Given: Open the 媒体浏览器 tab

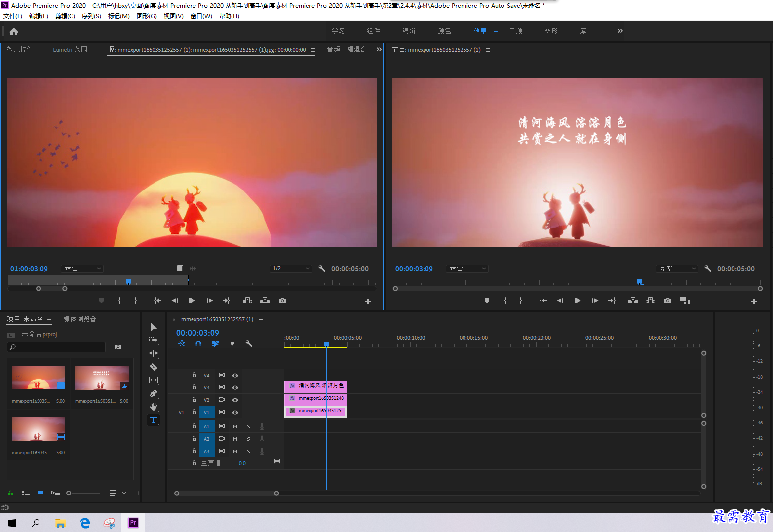Looking at the screenshot, I should point(79,319).
